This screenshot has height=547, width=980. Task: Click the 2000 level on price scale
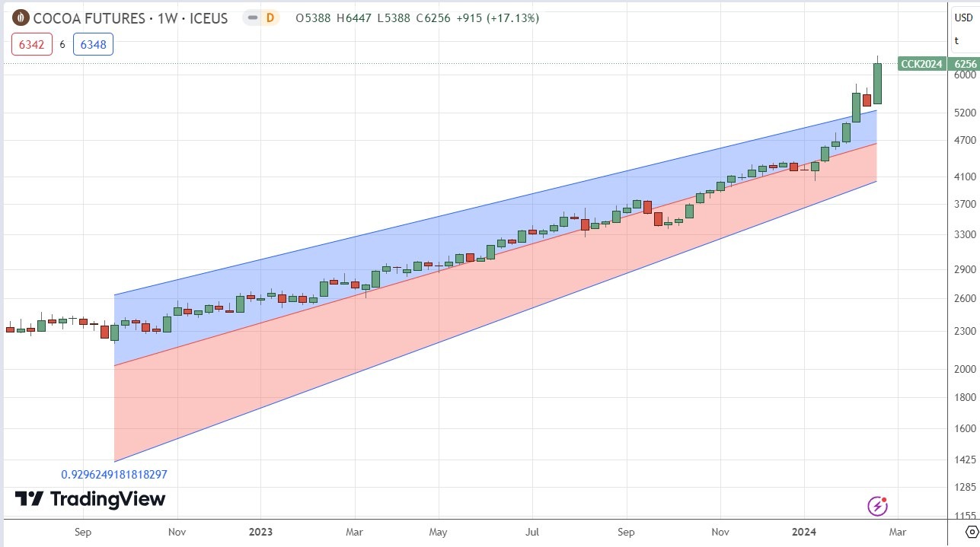point(964,369)
